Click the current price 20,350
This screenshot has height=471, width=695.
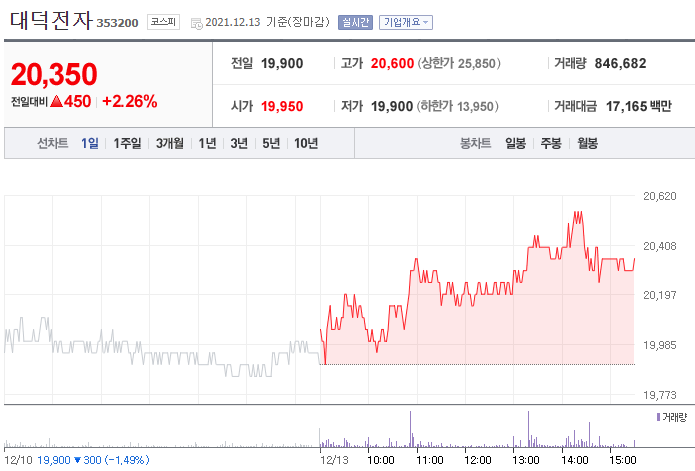pos(54,74)
